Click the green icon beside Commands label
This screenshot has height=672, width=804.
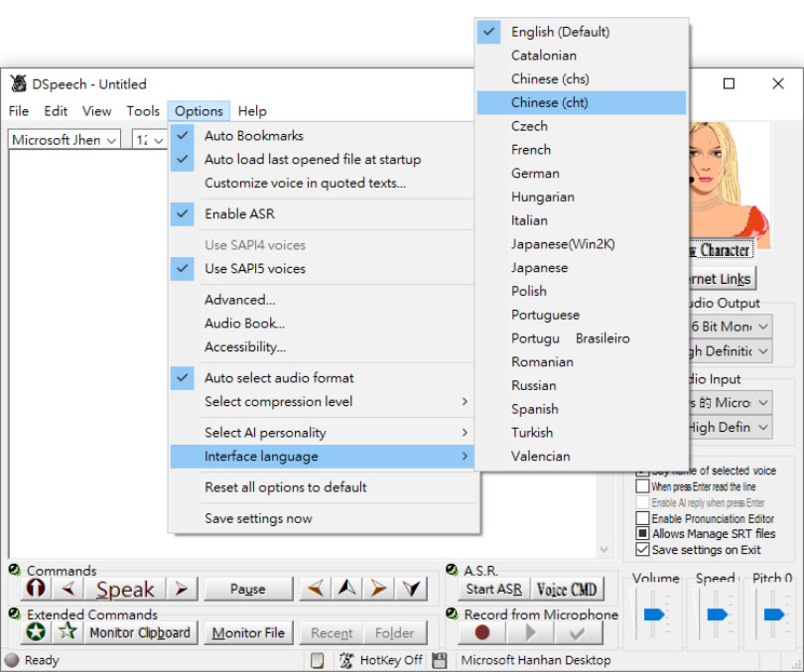(15, 570)
